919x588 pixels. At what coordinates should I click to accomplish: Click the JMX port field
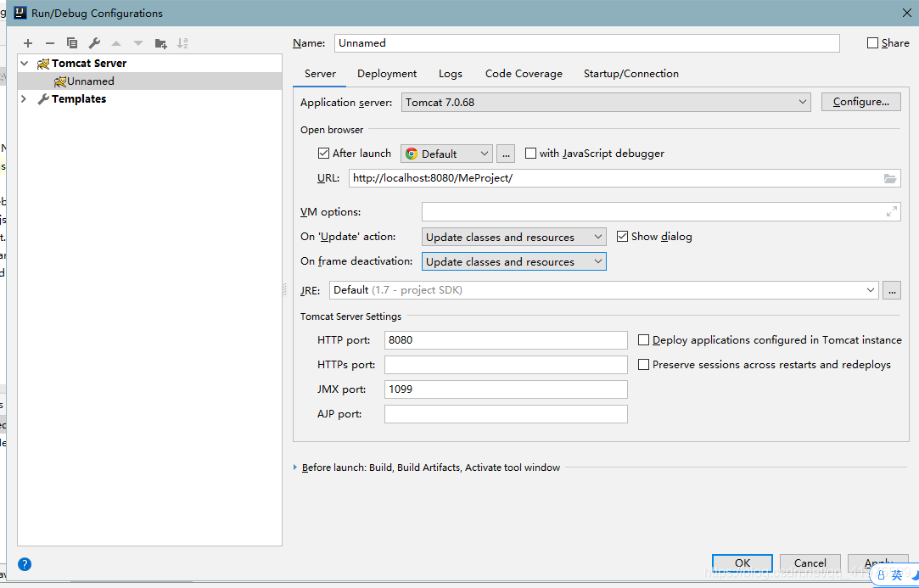coord(506,389)
